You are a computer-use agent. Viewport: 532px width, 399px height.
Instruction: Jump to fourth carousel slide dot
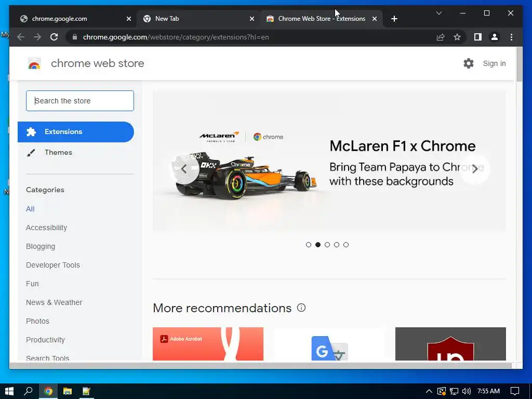pyautogui.click(x=337, y=245)
